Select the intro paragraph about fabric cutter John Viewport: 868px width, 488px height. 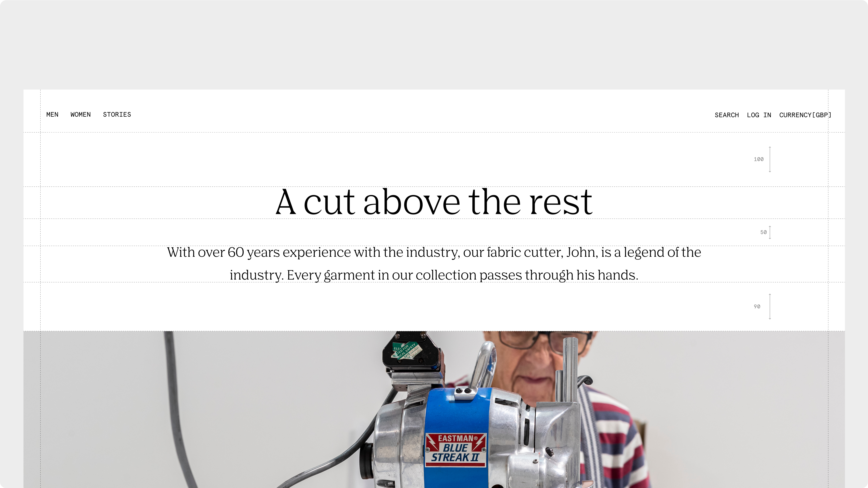[434, 264]
